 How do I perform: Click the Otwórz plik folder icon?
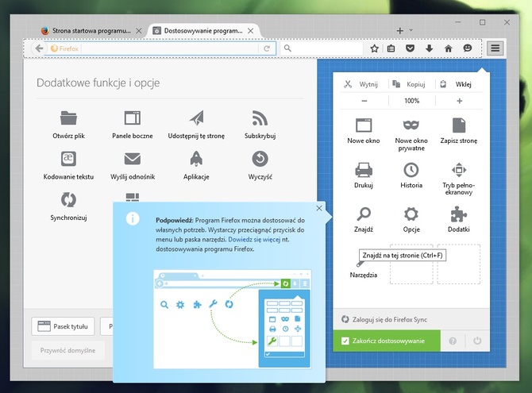coord(67,118)
